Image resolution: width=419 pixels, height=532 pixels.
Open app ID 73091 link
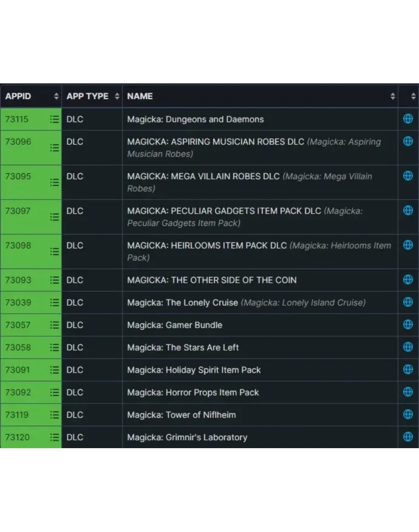click(18, 370)
